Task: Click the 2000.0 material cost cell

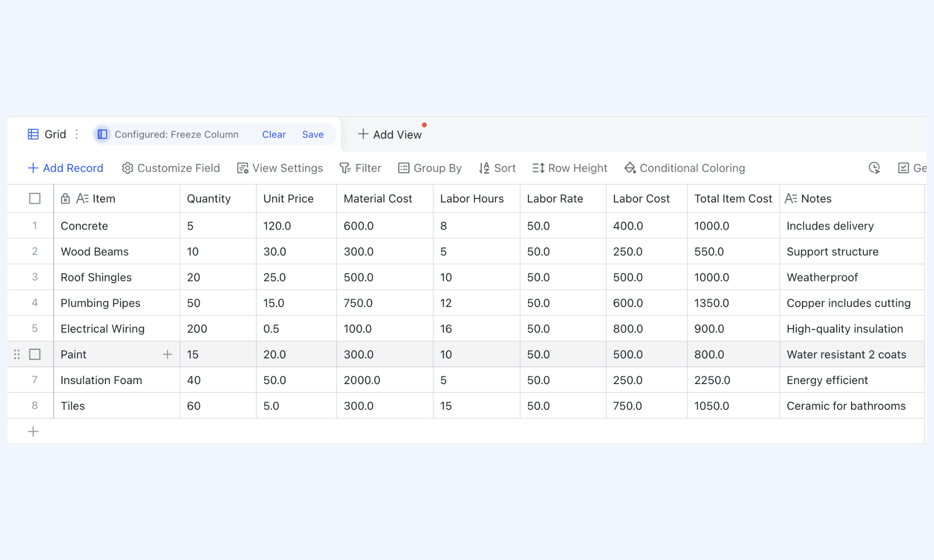Action: [385, 380]
